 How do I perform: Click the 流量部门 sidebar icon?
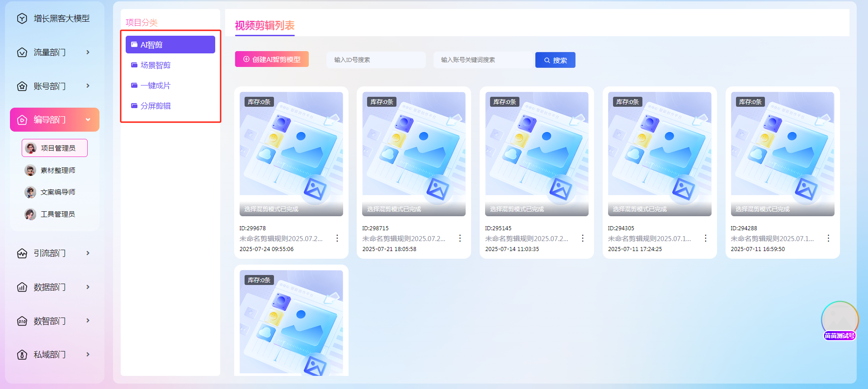pyautogui.click(x=22, y=52)
